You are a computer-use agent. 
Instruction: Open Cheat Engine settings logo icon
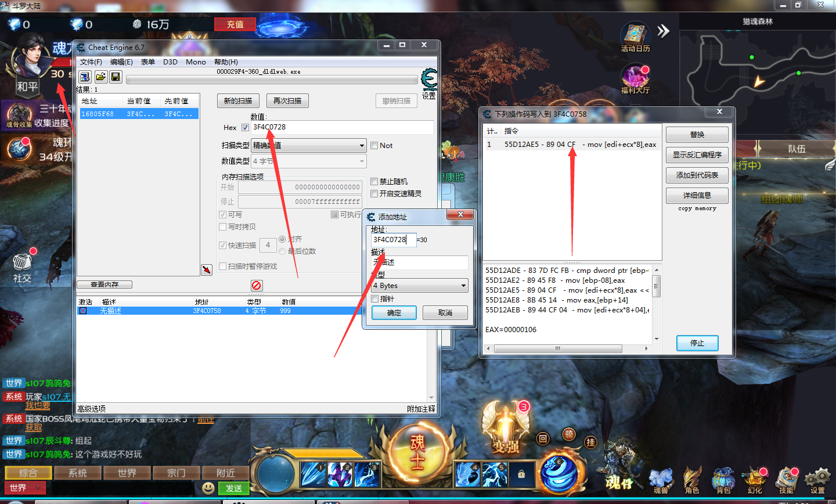pos(429,79)
